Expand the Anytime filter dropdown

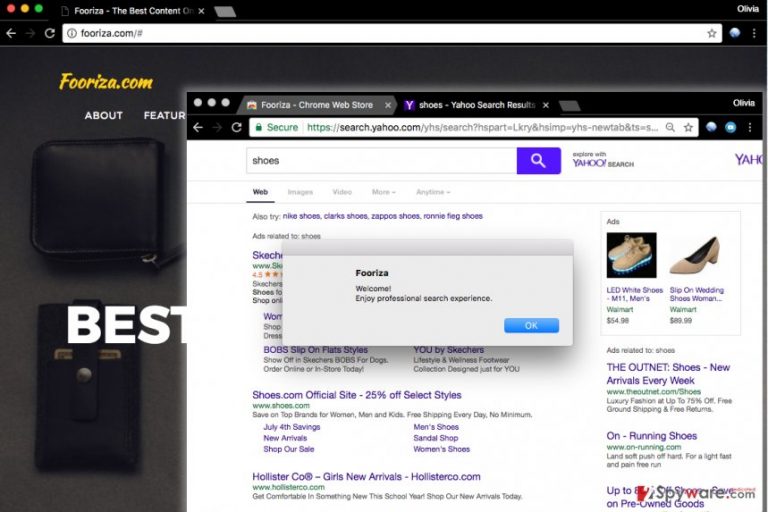click(x=433, y=192)
